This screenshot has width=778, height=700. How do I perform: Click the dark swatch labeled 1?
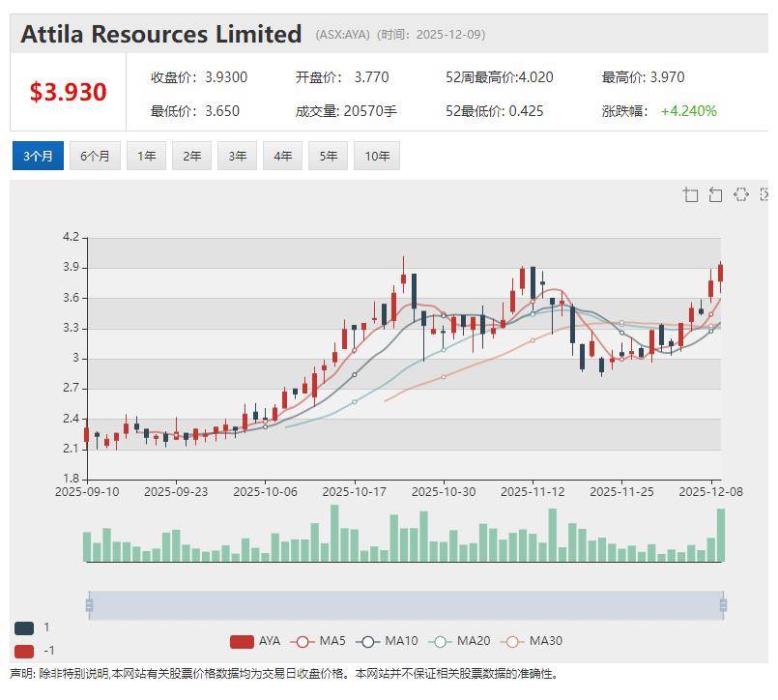tap(24, 627)
